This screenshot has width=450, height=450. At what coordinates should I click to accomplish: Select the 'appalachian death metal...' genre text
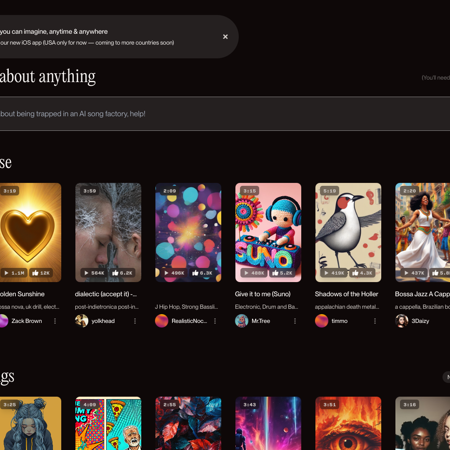[347, 307]
